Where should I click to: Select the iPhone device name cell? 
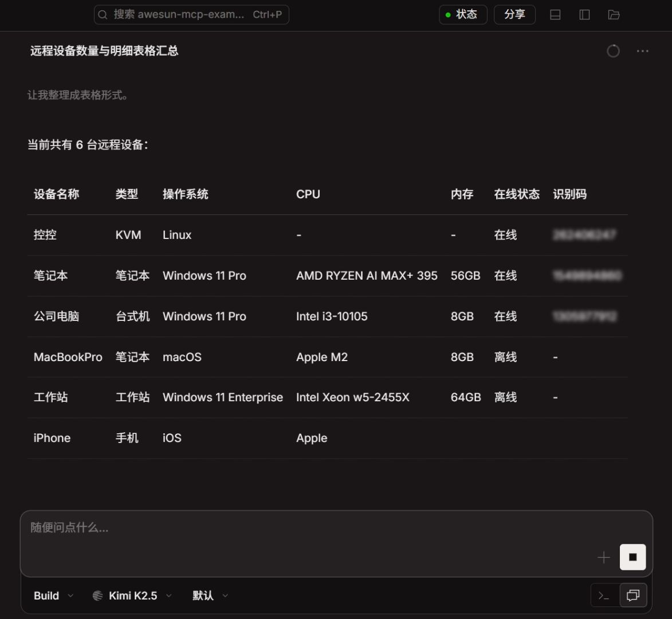52,438
